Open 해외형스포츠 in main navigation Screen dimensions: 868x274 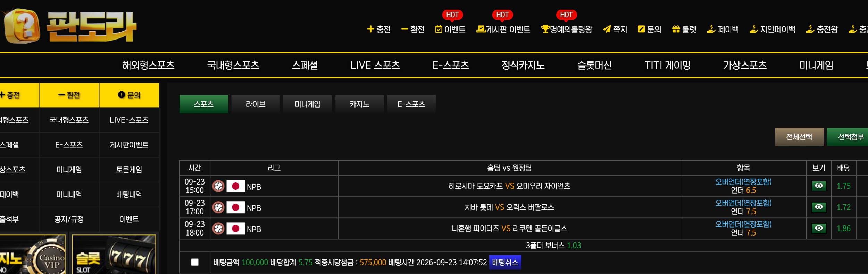(x=148, y=65)
